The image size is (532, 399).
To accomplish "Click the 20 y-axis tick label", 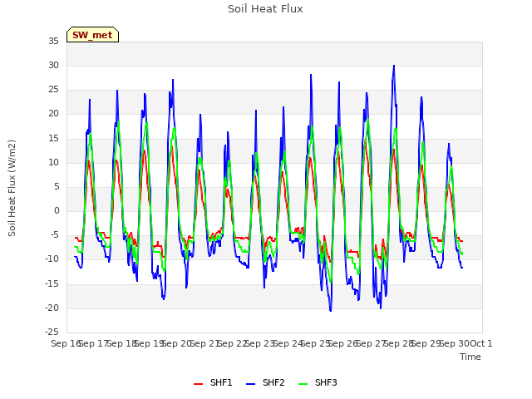I will (x=53, y=114).
